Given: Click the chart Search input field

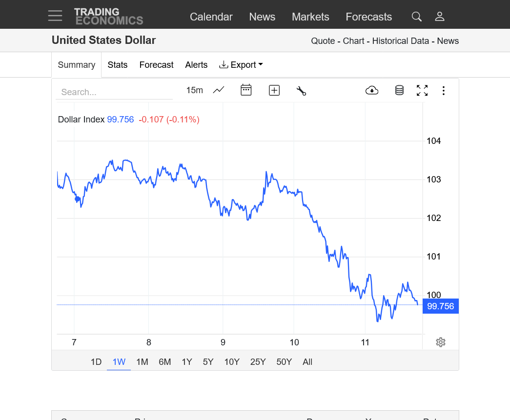Looking at the screenshot, I should [x=114, y=92].
